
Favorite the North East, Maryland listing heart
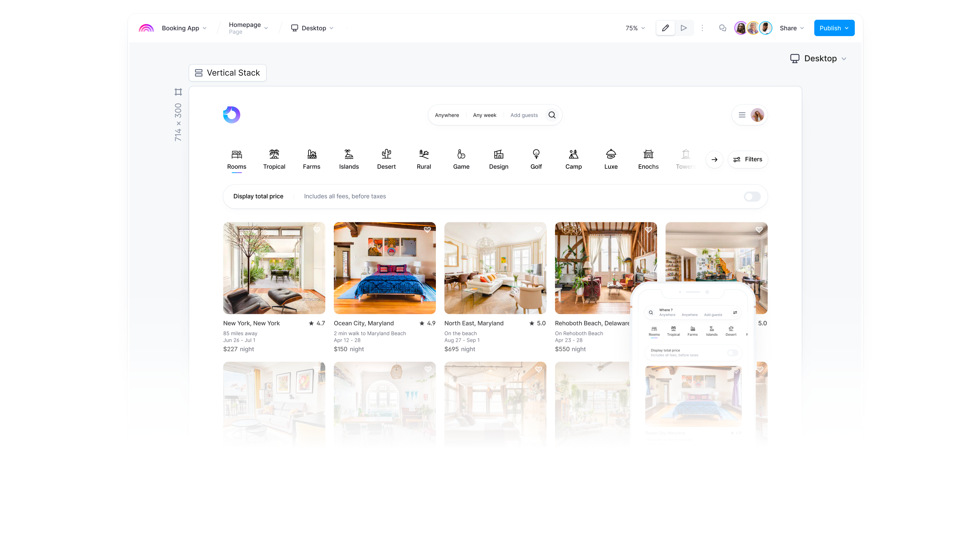click(x=538, y=230)
